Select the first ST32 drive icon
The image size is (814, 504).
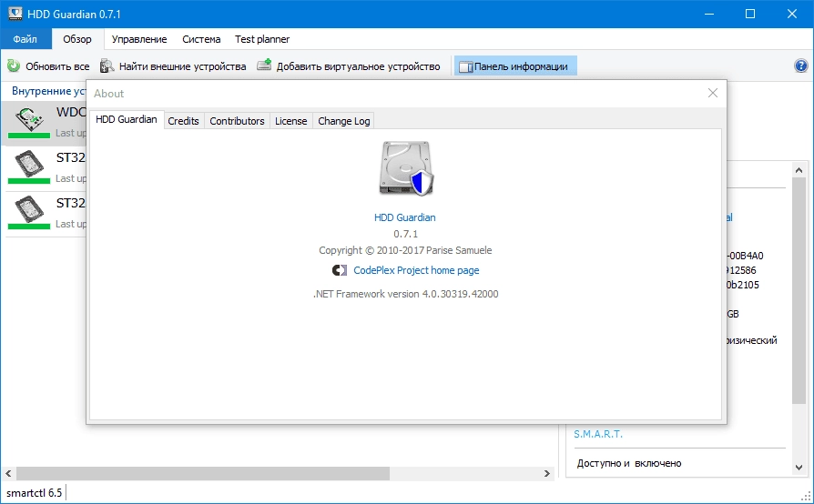tap(29, 164)
